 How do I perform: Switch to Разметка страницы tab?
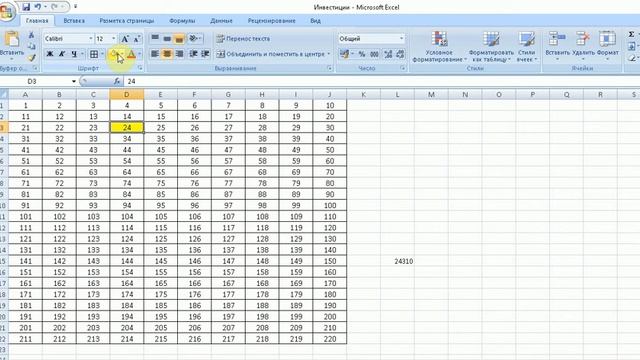point(127,20)
